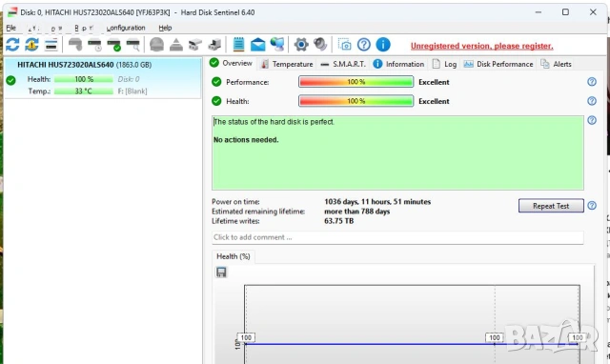Click the Health 100 % gradient bar in Overview

tap(356, 101)
